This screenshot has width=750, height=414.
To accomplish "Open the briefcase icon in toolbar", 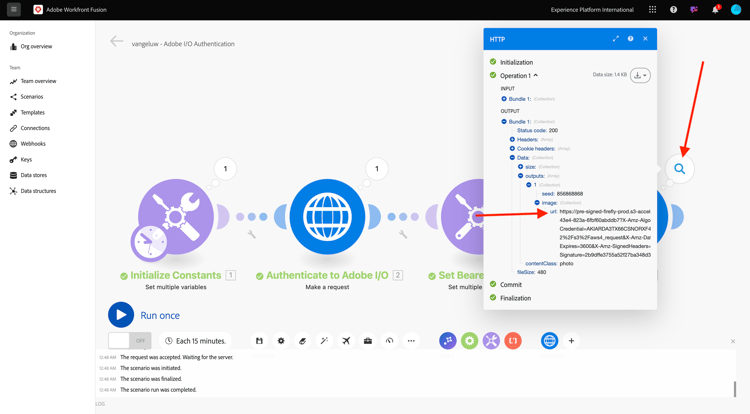I will (368, 341).
